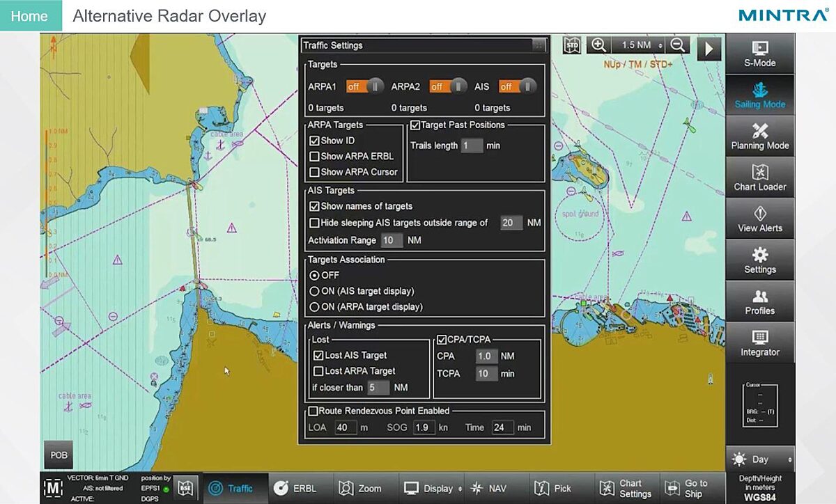Click the cursor BRG/Dist info box

tap(760, 404)
